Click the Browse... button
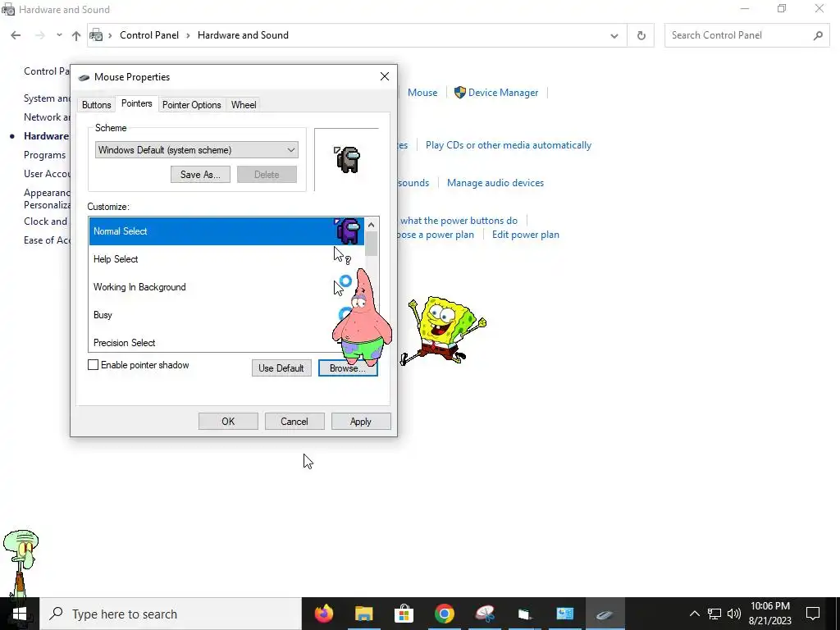This screenshot has width=840, height=630. point(348,368)
